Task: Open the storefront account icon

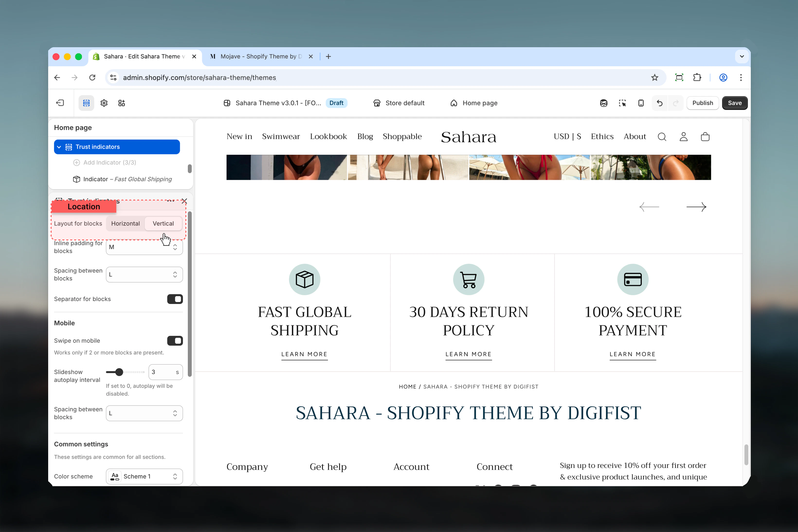Action: pos(684,137)
